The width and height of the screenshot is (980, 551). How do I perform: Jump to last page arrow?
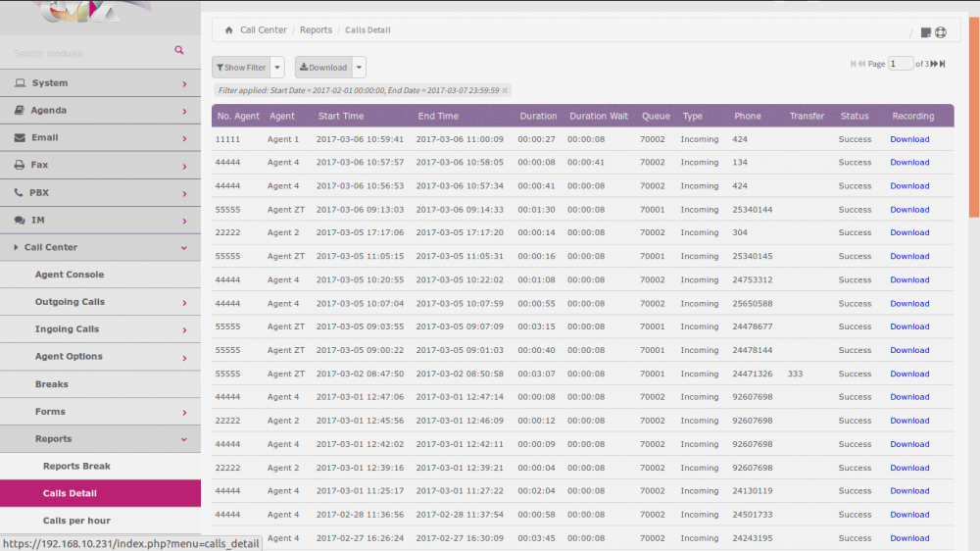pyautogui.click(x=943, y=64)
